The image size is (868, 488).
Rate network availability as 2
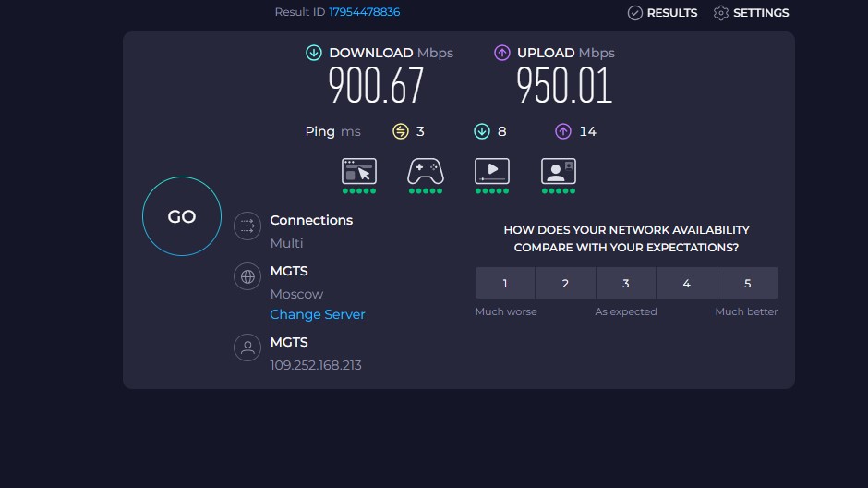(565, 283)
